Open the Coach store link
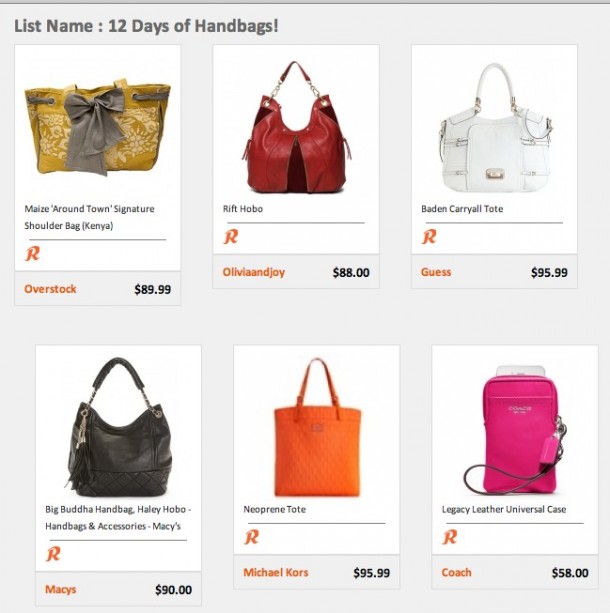 coord(456,572)
